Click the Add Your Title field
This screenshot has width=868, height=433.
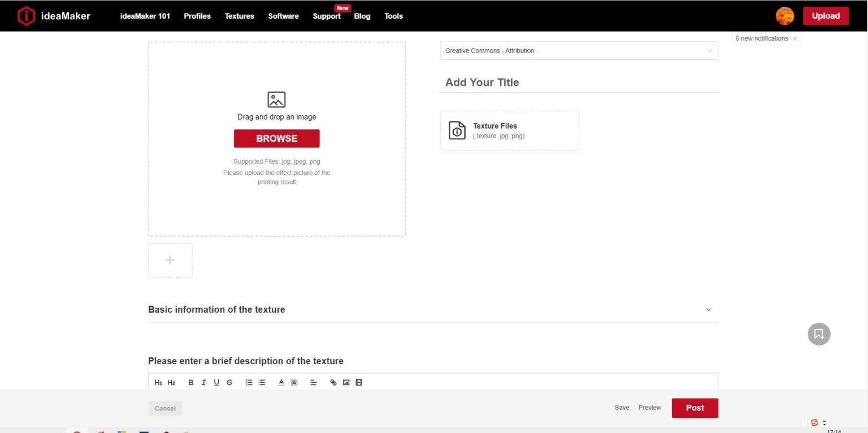(579, 82)
